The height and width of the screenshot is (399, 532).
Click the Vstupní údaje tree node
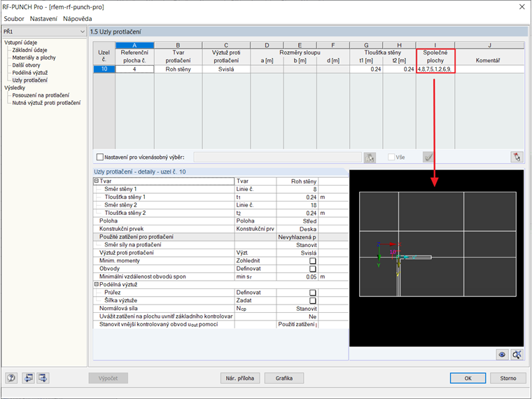(x=21, y=43)
